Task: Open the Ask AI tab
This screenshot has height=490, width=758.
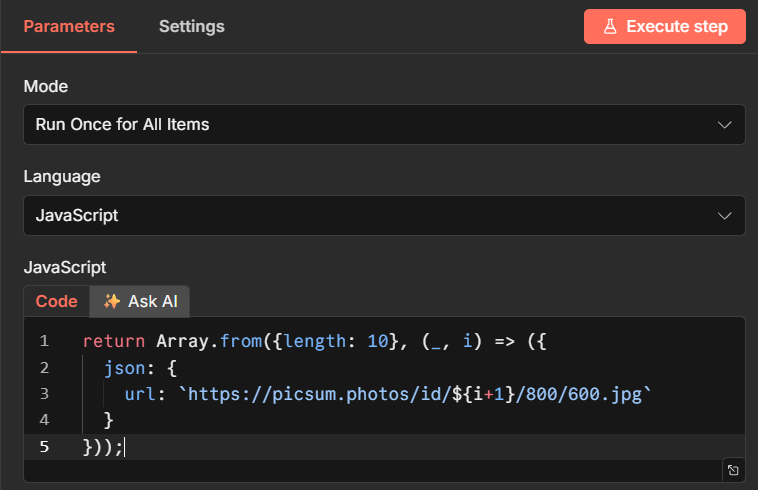Action: click(140, 301)
